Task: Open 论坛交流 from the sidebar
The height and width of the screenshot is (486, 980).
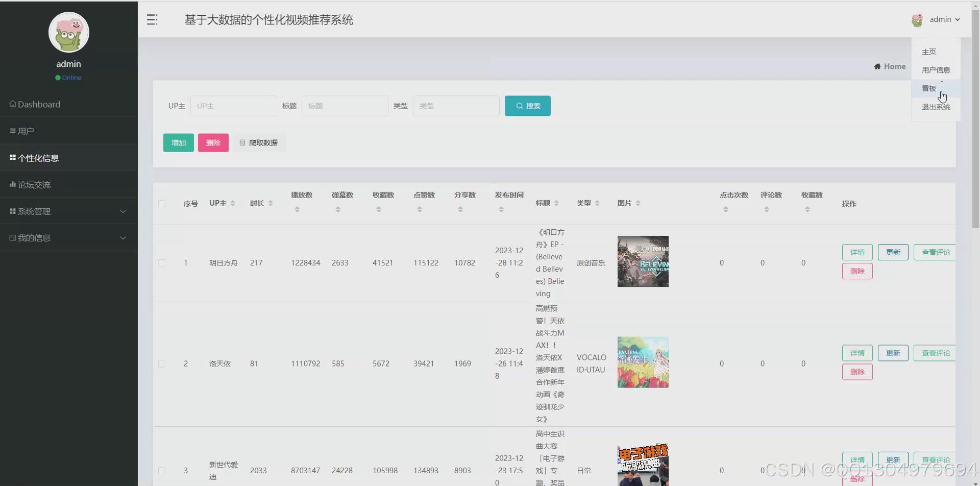Action: (69, 184)
